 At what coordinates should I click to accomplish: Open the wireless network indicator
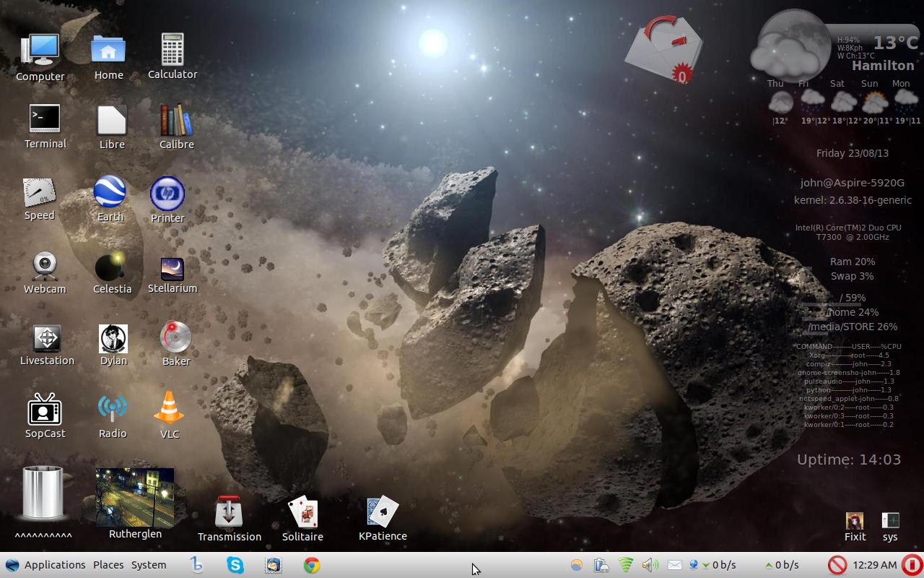626,565
